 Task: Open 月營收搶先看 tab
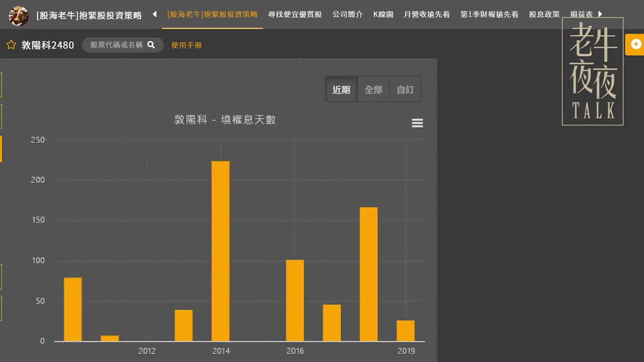[427, 14]
